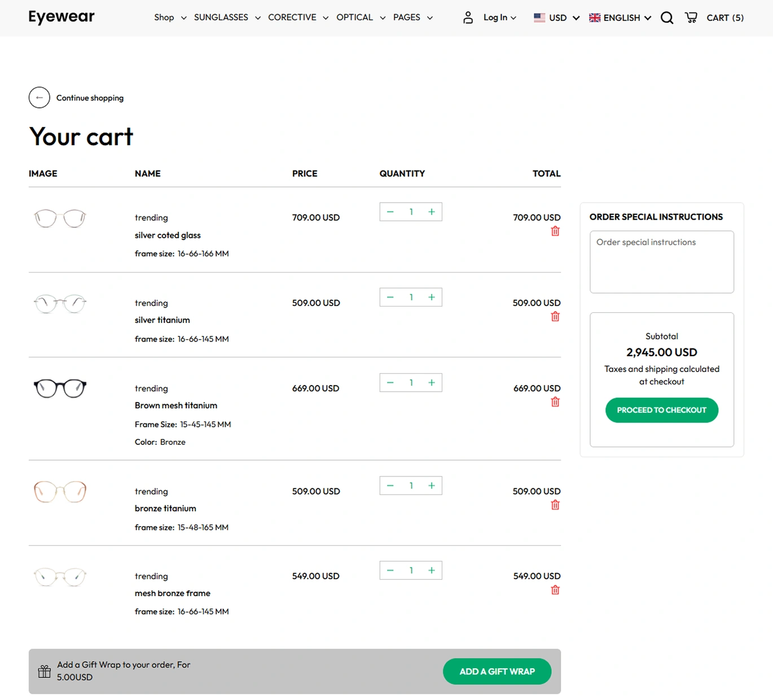Open silver titanium product name
Viewport: 773px width, 700px height.
162,320
